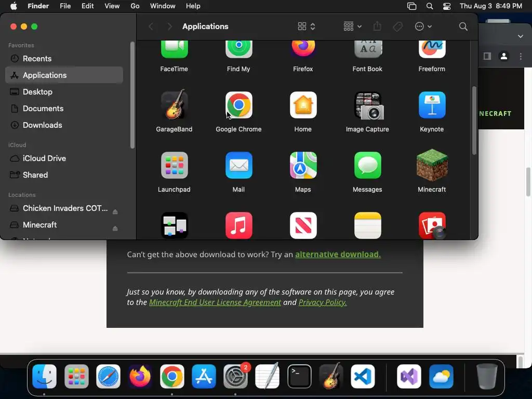Open the Find My app icon
532x399 pixels.
(x=238, y=49)
